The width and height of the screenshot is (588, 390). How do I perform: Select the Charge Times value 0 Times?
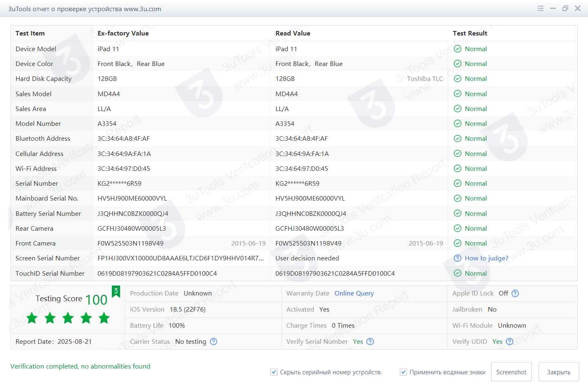pyautogui.click(x=343, y=326)
